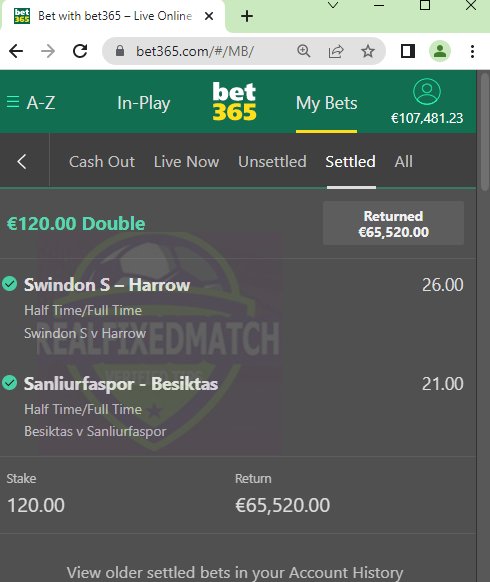Viewport: 490px width, 582px height.
Task: Click the browser back arrow
Action: (x=16, y=51)
